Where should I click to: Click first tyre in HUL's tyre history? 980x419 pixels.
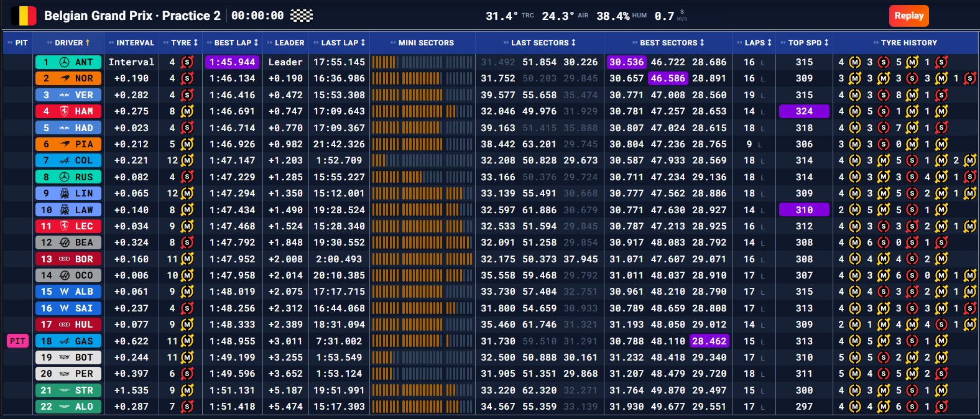[x=855, y=325]
